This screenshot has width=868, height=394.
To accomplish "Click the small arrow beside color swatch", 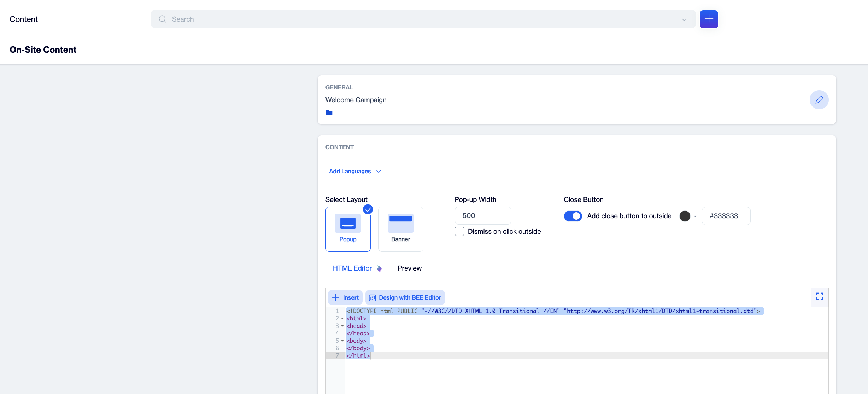I will 695,216.
